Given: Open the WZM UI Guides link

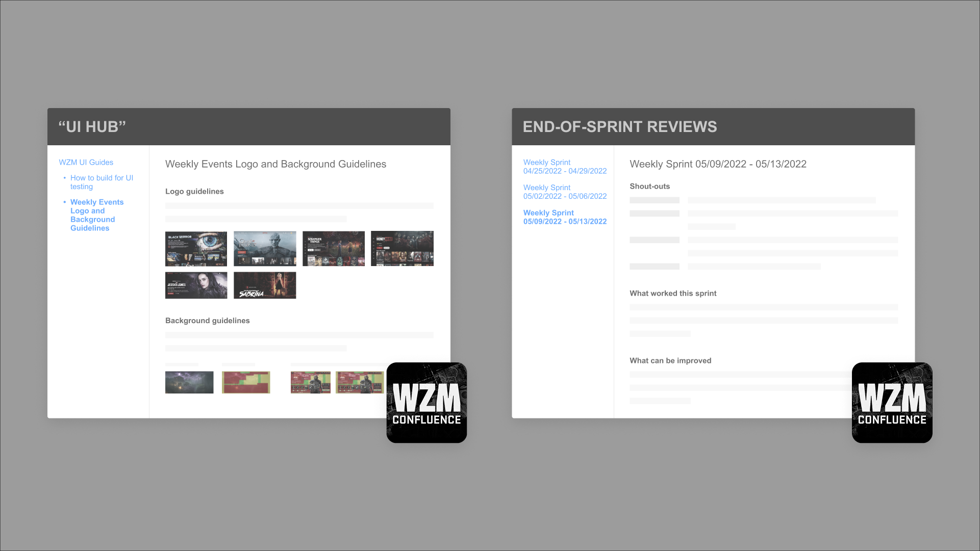Looking at the screenshot, I should [86, 162].
